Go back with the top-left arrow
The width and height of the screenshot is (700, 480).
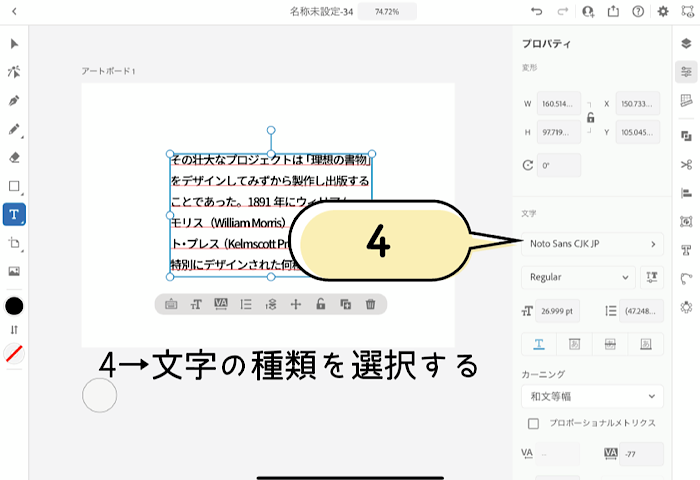[14, 12]
